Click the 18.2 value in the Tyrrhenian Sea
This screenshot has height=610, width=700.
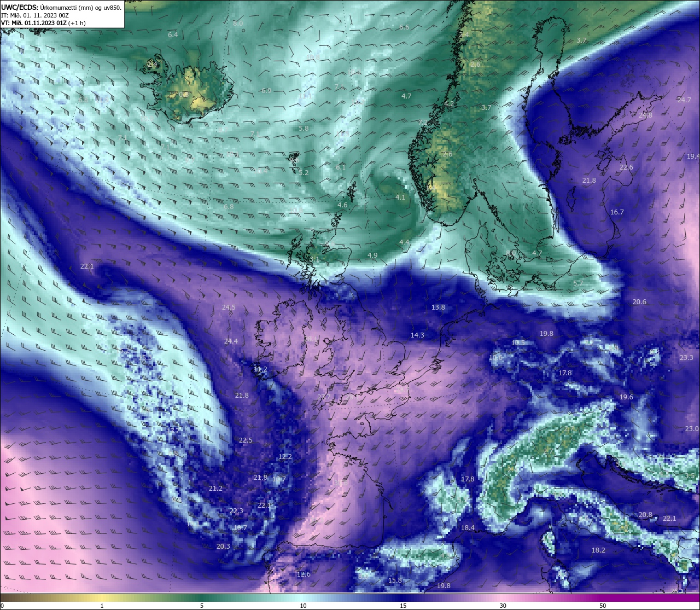pyautogui.click(x=598, y=550)
